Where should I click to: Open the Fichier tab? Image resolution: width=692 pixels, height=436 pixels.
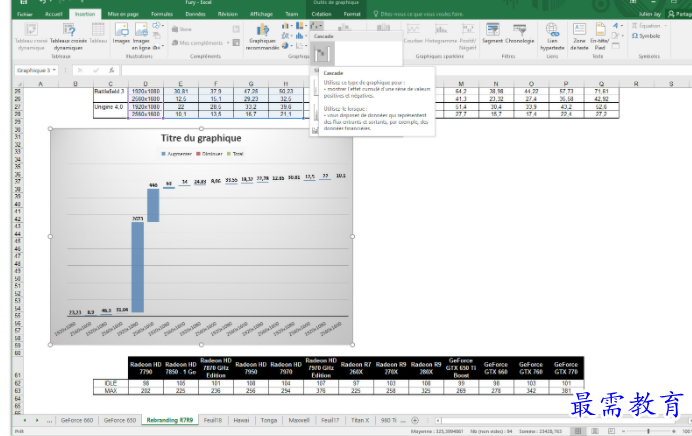point(25,14)
